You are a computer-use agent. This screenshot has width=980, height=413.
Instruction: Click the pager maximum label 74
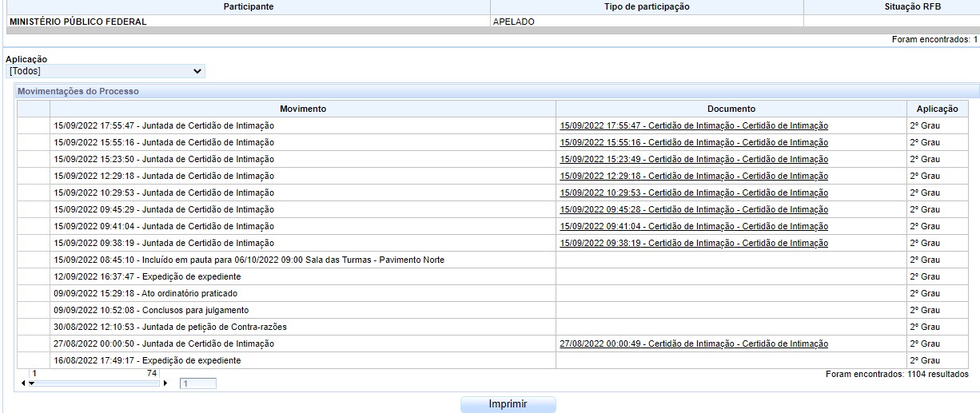click(151, 374)
